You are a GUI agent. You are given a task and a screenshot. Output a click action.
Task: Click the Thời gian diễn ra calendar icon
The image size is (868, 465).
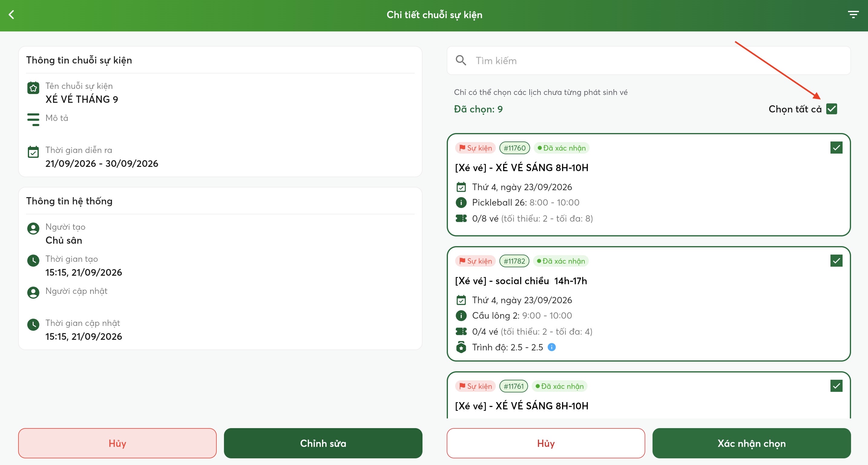[x=33, y=152]
